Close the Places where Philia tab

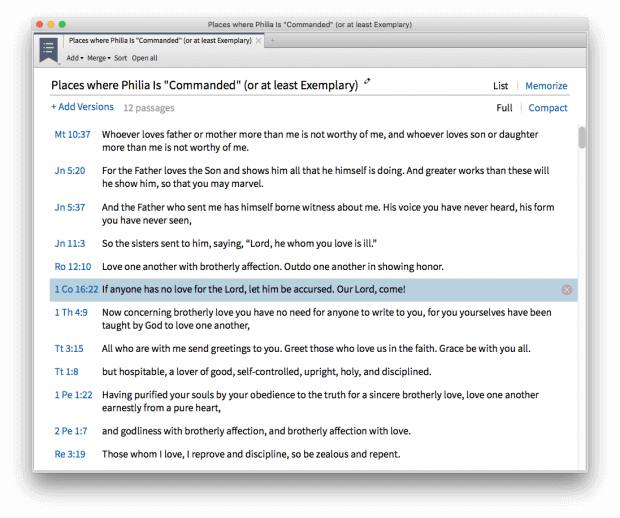(259, 41)
